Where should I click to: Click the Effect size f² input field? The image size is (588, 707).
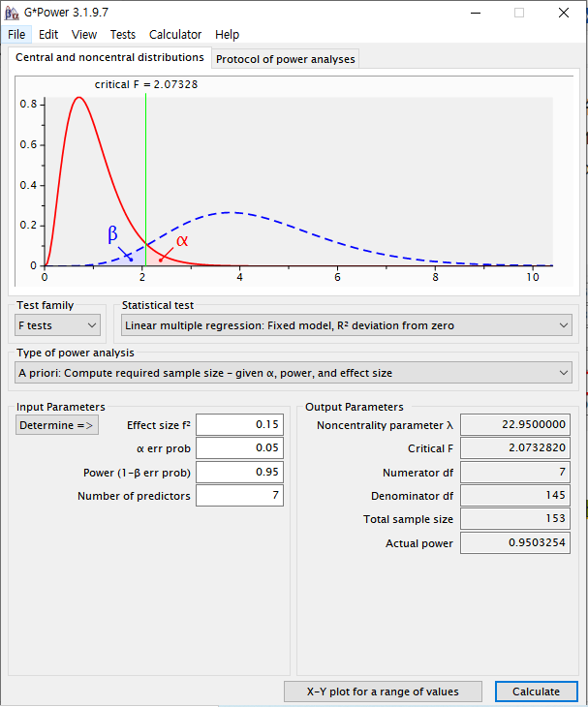point(239,425)
